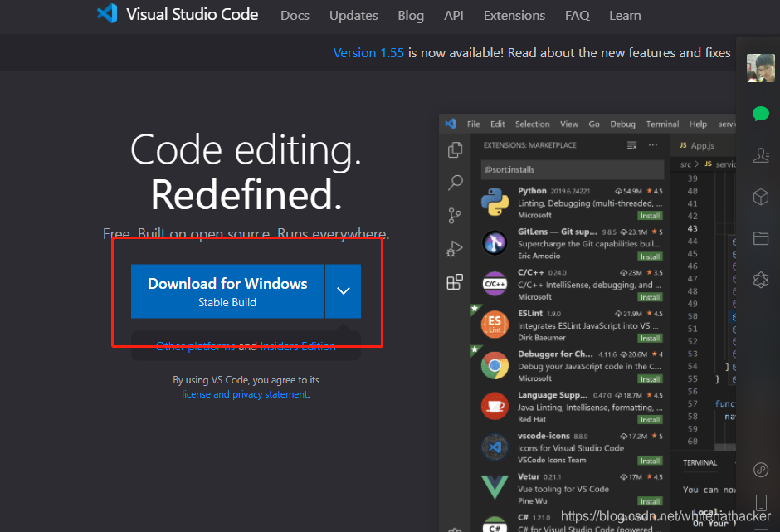This screenshot has height=532, width=780.
Task: Click the Language Support Java icon
Action: (495, 406)
